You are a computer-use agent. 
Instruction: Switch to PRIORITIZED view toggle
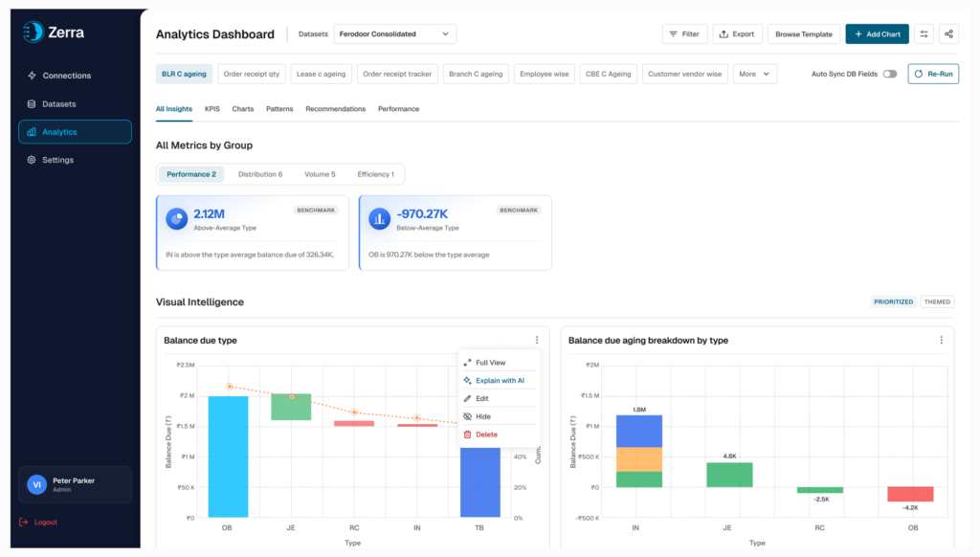tap(893, 301)
